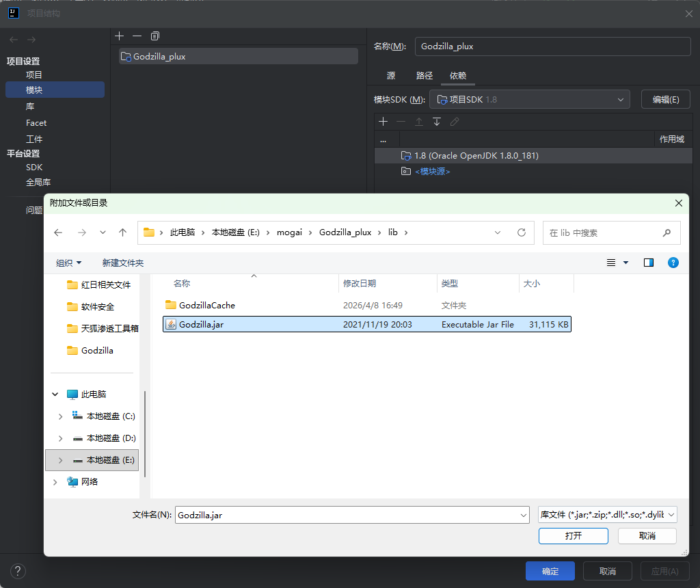Open the file name history dropdown
Image resolution: width=700 pixels, height=588 pixels.
pos(523,516)
